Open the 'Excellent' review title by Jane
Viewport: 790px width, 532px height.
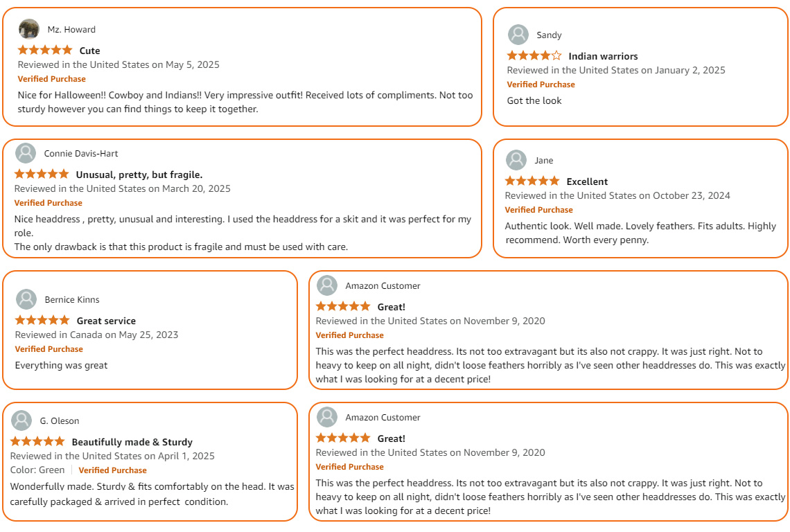587,181
